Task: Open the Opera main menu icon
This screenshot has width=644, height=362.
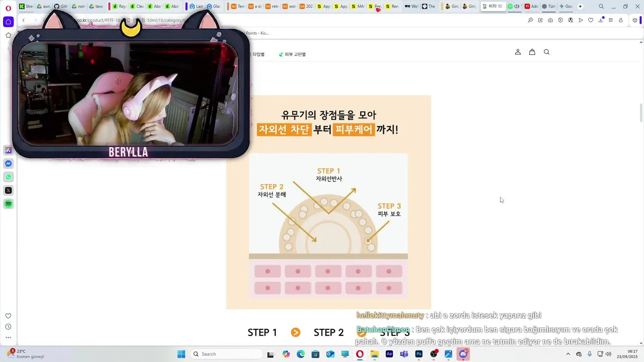Action: pos(8,8)
